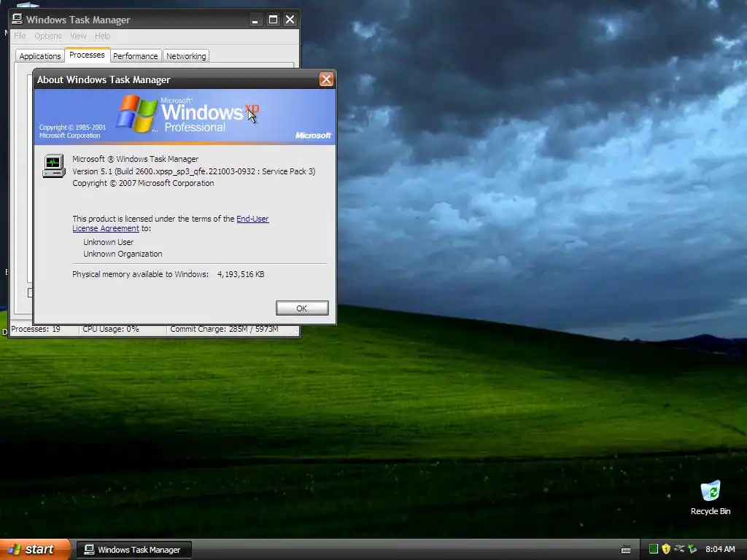Close the About Windows Task Manager dialog

point(326,79)
